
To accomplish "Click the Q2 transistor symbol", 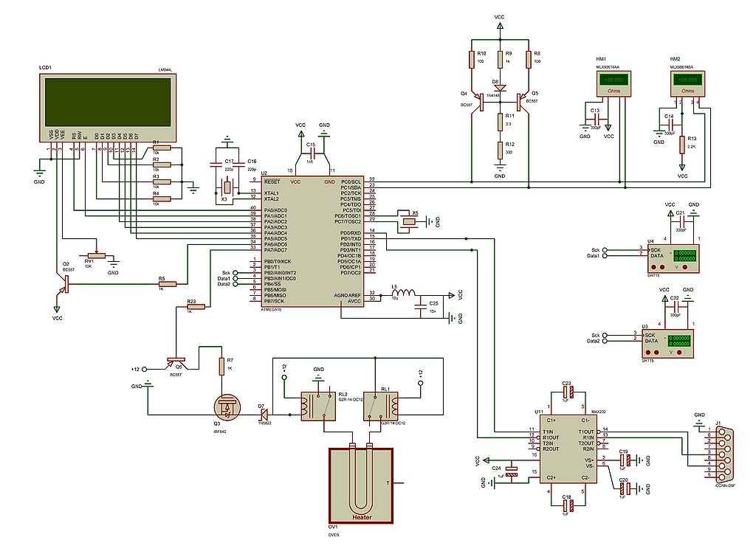I will (63, 284).
